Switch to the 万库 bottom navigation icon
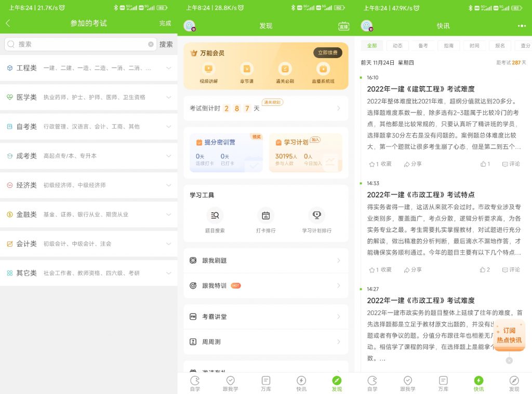 click(265, 383)
